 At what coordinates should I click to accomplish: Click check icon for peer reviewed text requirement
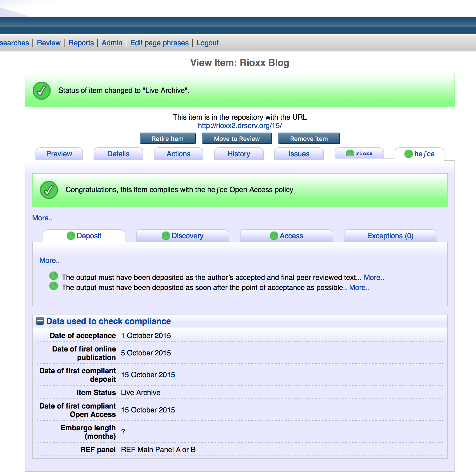(54, 276)
